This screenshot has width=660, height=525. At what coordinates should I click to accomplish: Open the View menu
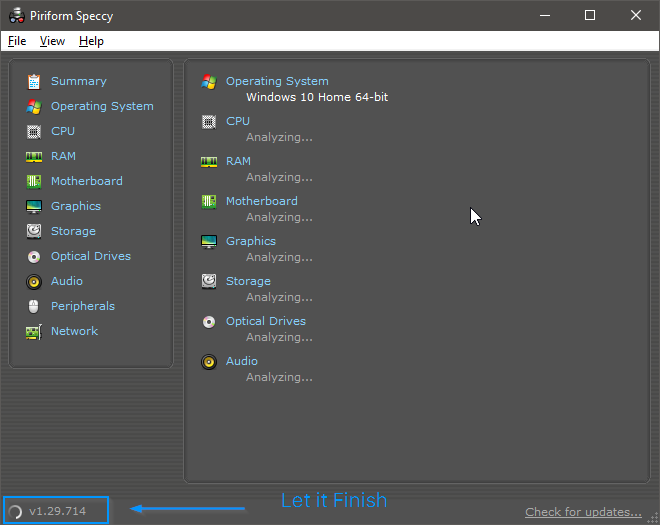(52, 41)
